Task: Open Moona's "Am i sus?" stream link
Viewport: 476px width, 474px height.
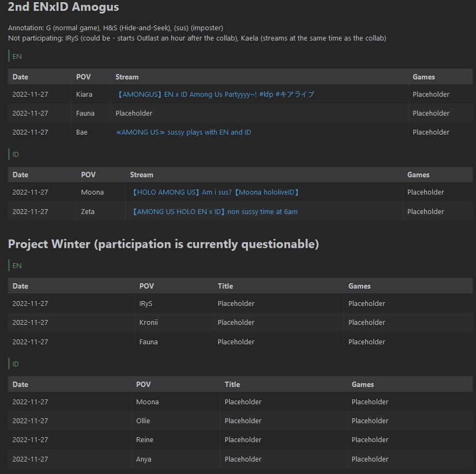Action: point(216,192)
